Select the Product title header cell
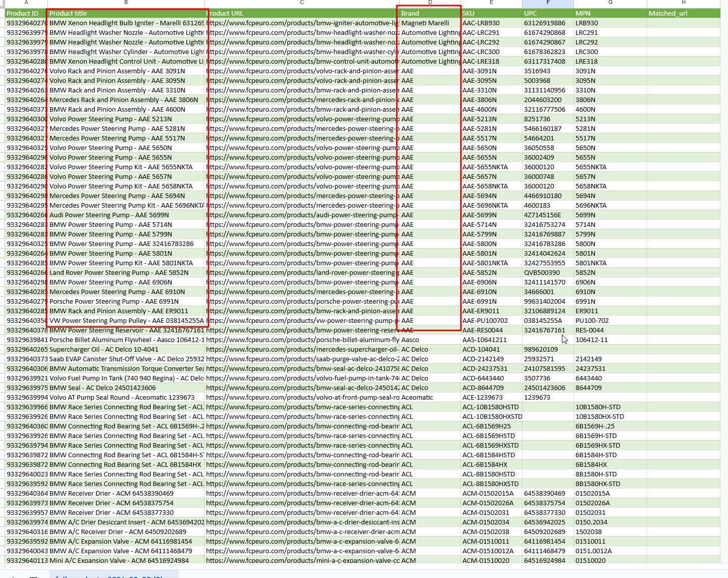 [x=126, y=13]
